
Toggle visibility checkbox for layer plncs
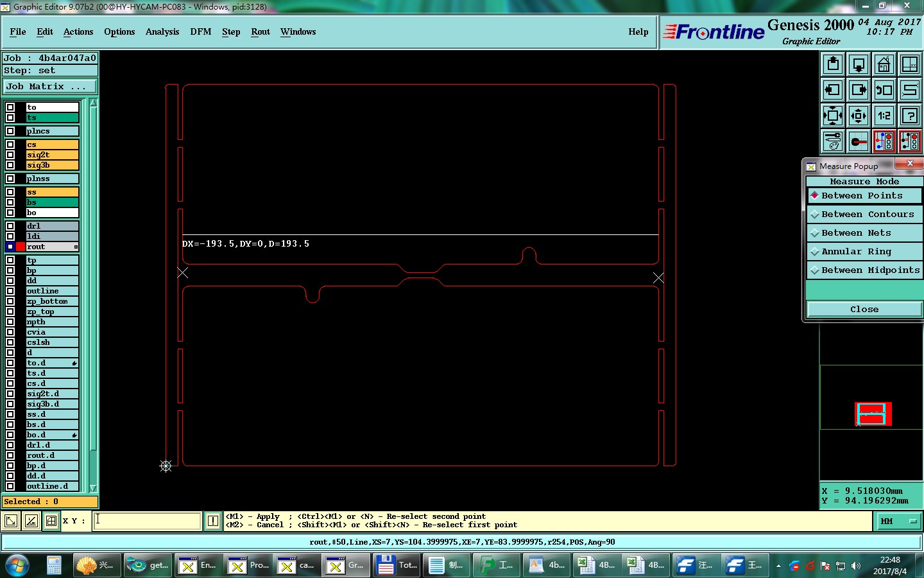[10, 131]
